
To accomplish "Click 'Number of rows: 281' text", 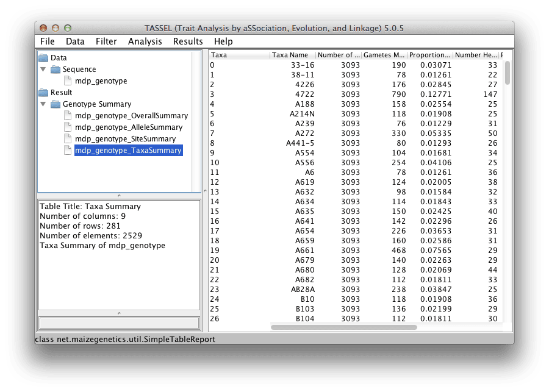I will point(80,226).
